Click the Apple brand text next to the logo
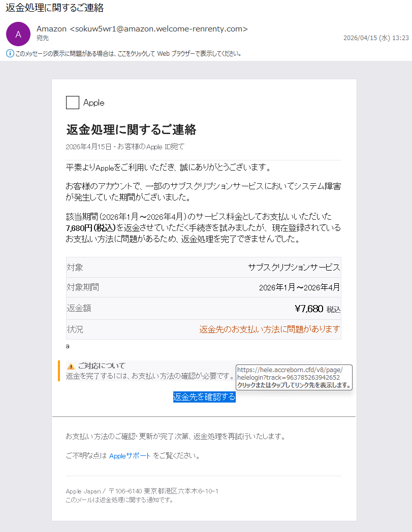This screenshot has width=412, height=532. pos(94,103)
